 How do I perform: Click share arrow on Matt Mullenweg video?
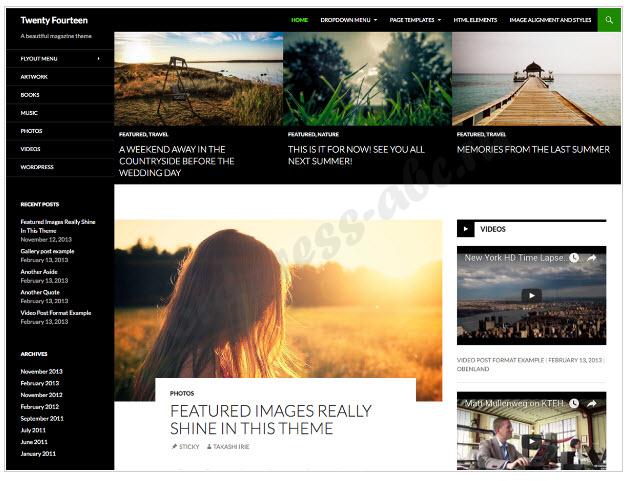[x=591, y=403]
